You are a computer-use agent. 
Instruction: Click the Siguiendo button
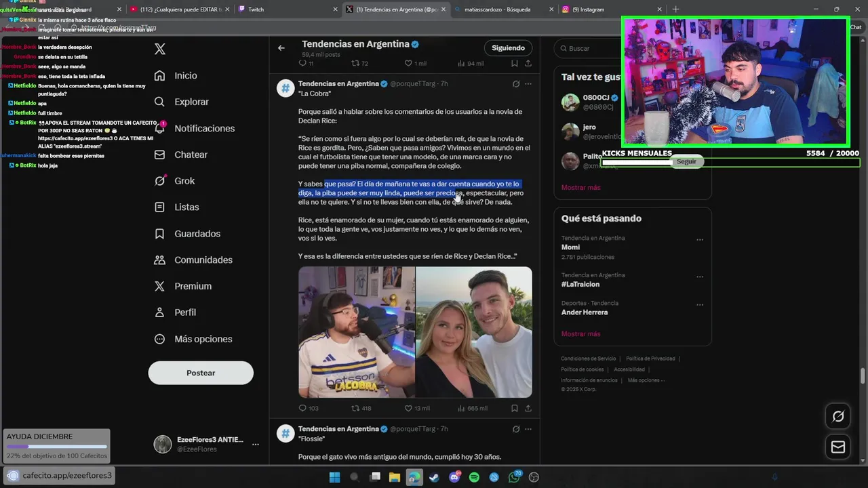coord(508,48)
